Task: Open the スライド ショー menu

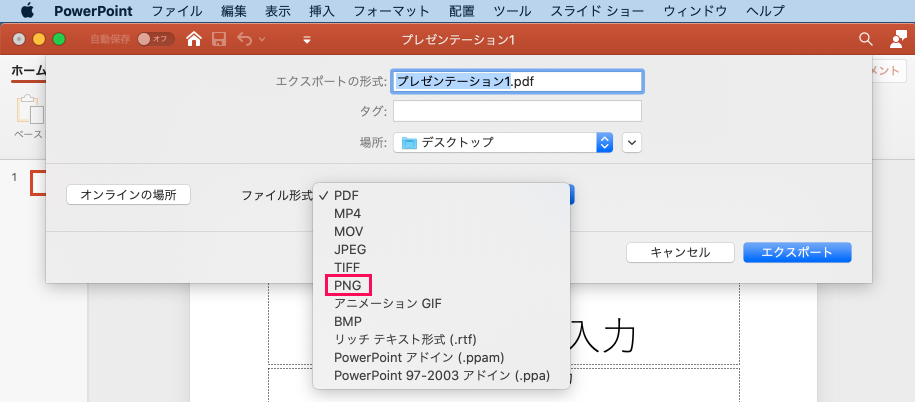Action: [598, 11]
